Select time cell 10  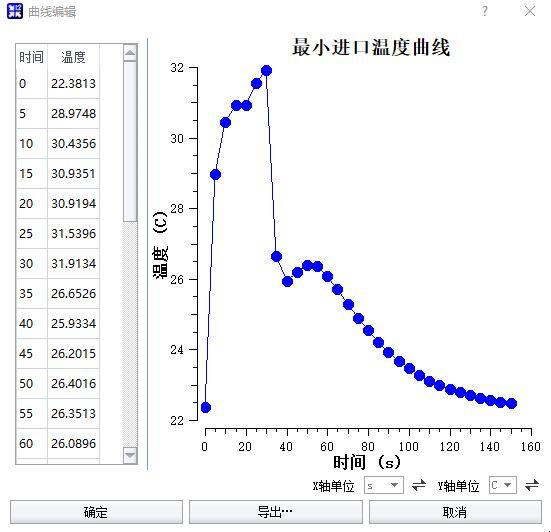(x=31, y=143)
